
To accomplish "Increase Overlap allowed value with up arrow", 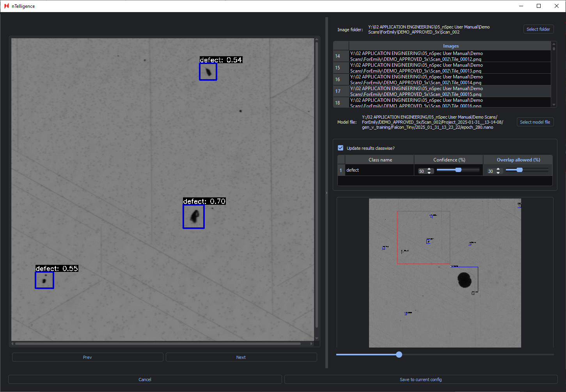I will click(498, 169).
